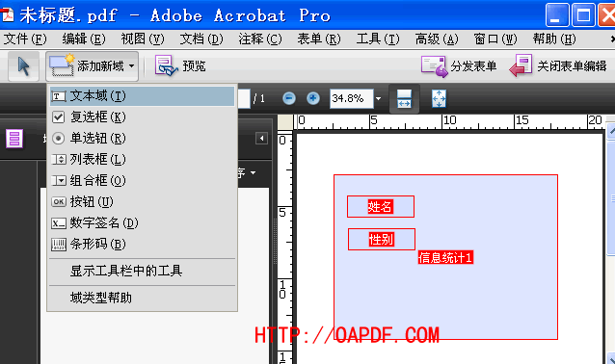Click Show Tools on Toolbar entry
The image size is (615, 364).
[x=126, y=271]
